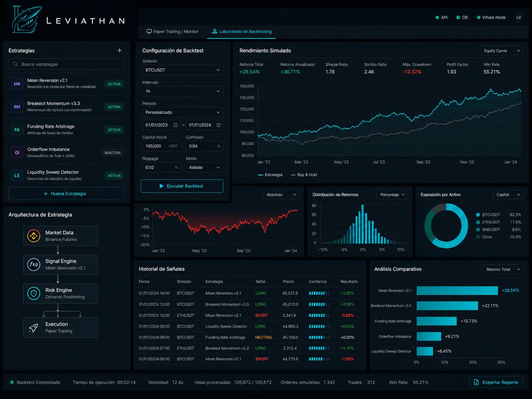Click the flask icon on Backtesting tab
This screenshot has height=399, width=532.
215,31
